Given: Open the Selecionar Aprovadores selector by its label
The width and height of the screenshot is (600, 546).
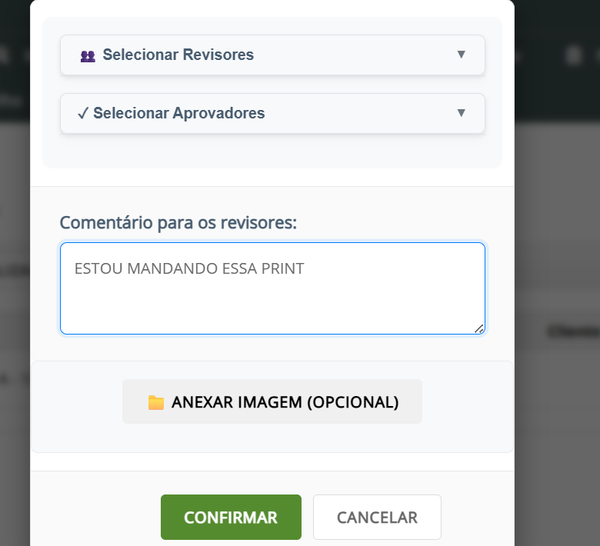Looking at the screenshot, I should tap(179, 114).
